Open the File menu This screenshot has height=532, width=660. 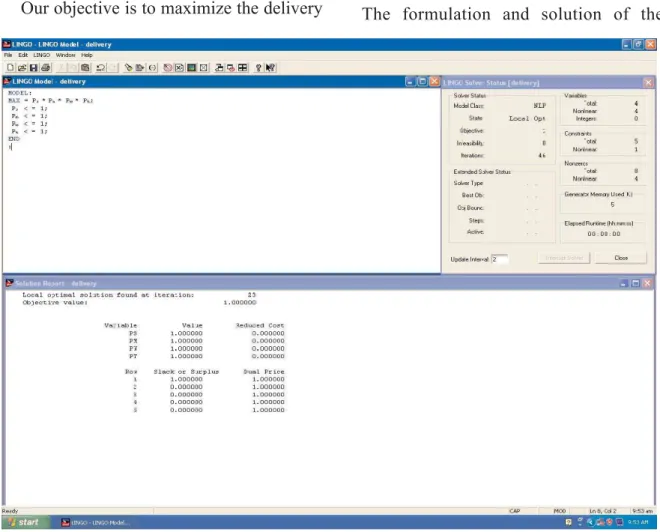[8, 55]
